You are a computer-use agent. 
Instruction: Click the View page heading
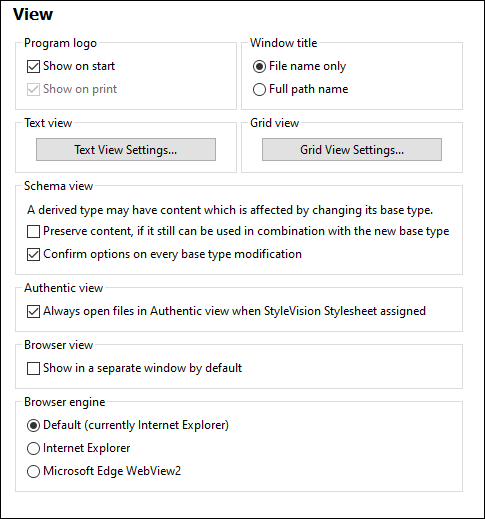click(33, 14)
